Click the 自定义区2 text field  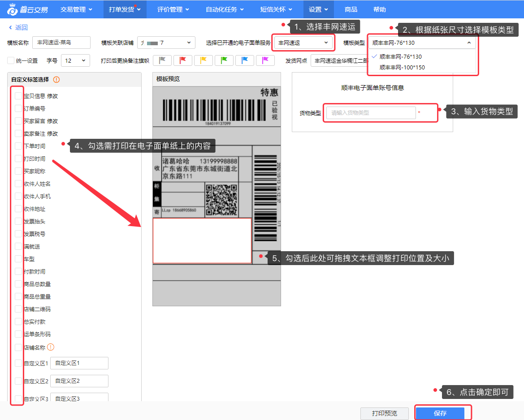tap(79, 381)
